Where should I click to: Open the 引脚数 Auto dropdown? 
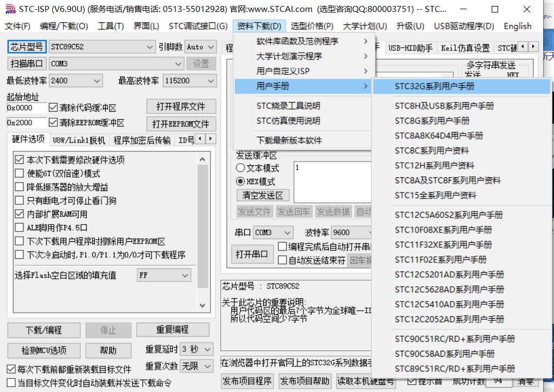(x=201, y=47)
